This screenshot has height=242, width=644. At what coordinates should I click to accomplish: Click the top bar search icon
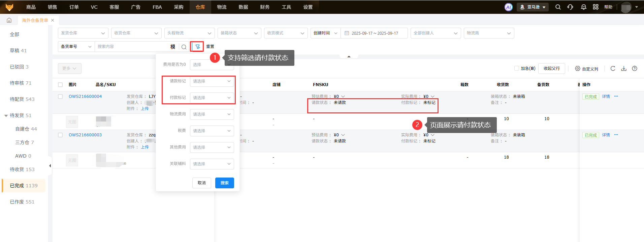point(558,7)
